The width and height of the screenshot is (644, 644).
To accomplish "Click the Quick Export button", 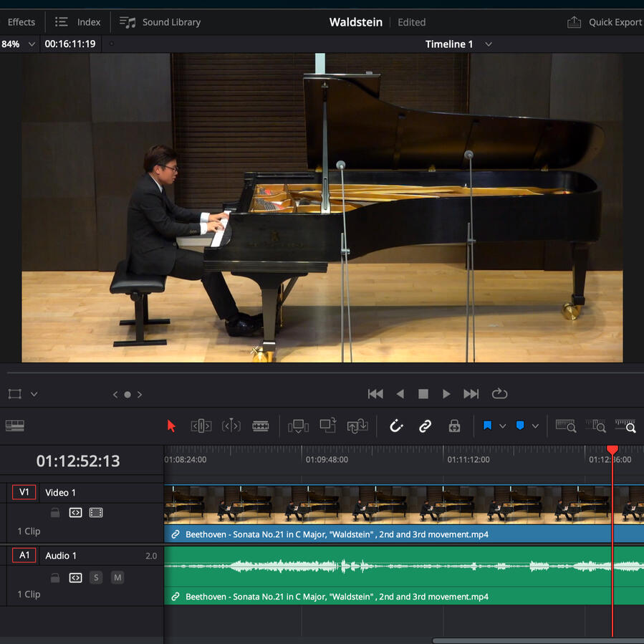I will [605, 22].
